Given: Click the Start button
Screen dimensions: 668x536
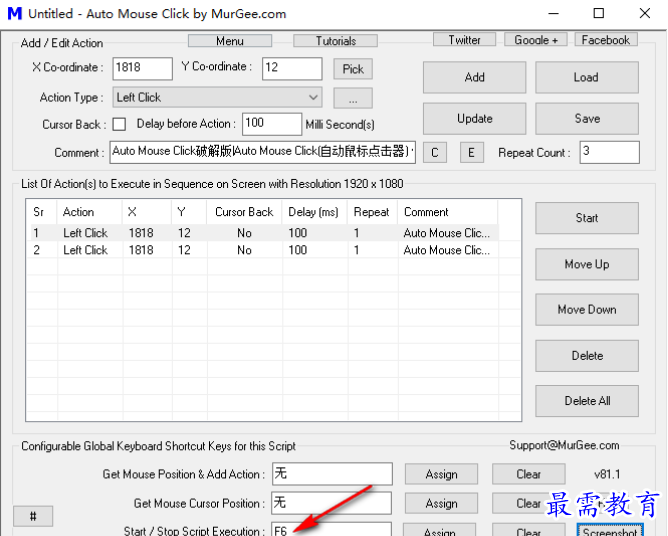Looking at the screenshot, I should [x=587, y=218].
